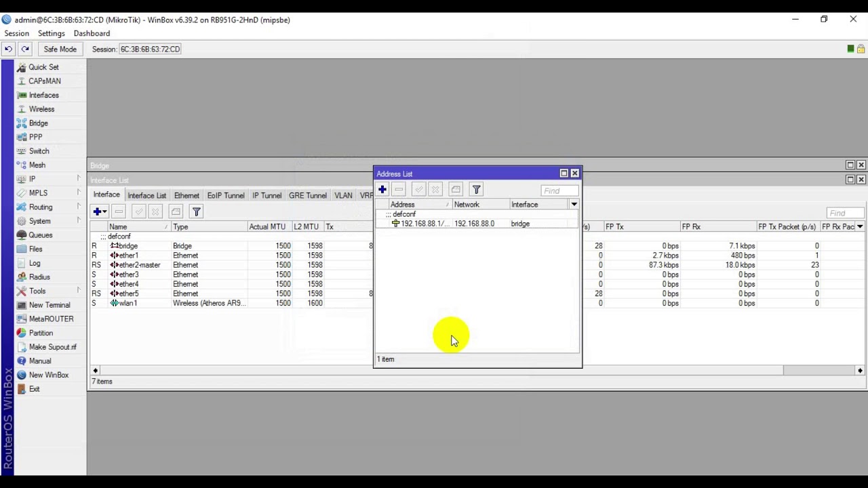Click Interface List scroll left arrow
The image size is (868, 488).
point(95,371)
